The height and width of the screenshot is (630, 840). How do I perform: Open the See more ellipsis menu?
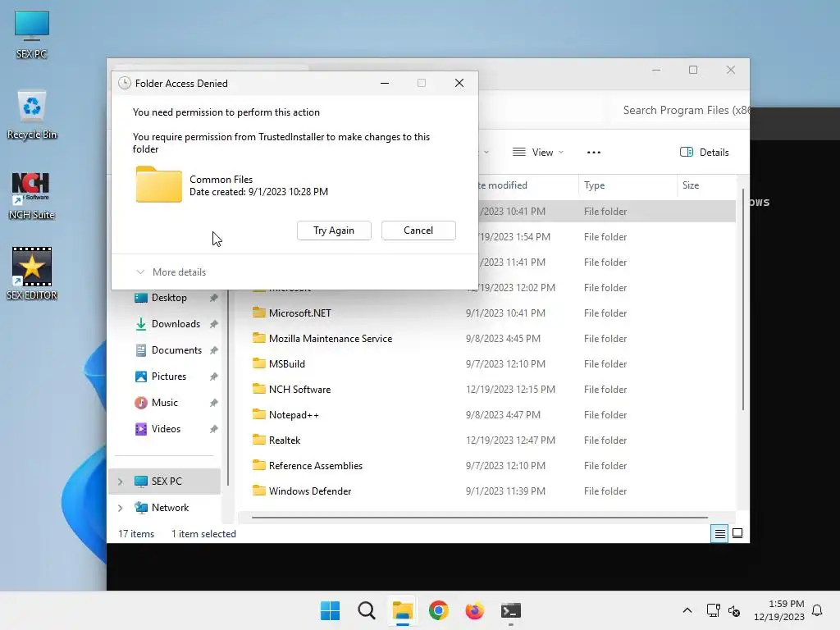click(594, 152)
